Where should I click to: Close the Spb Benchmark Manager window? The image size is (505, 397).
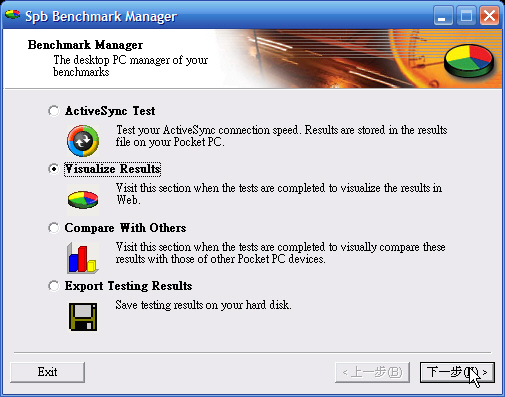pyautogui.click(x=489, y=15)
